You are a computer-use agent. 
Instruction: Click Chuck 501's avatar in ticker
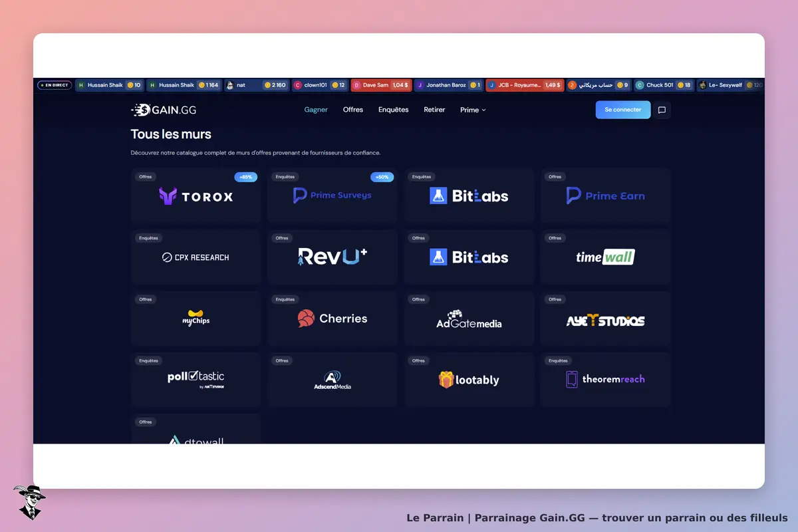point(640,85)
